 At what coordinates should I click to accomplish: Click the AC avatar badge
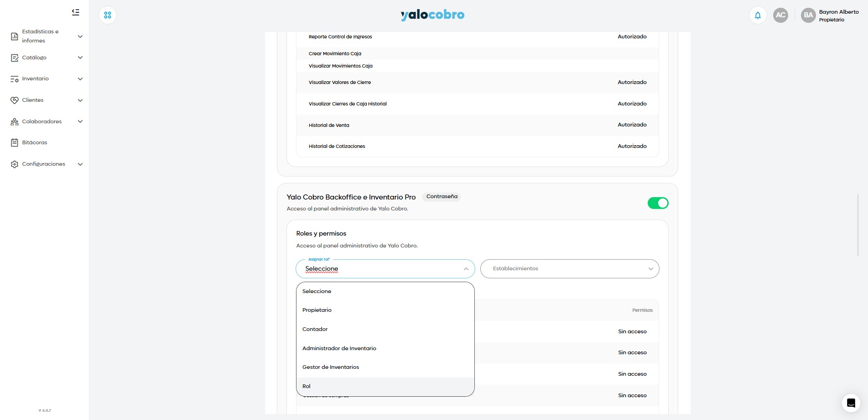click(x=780, y=15)
